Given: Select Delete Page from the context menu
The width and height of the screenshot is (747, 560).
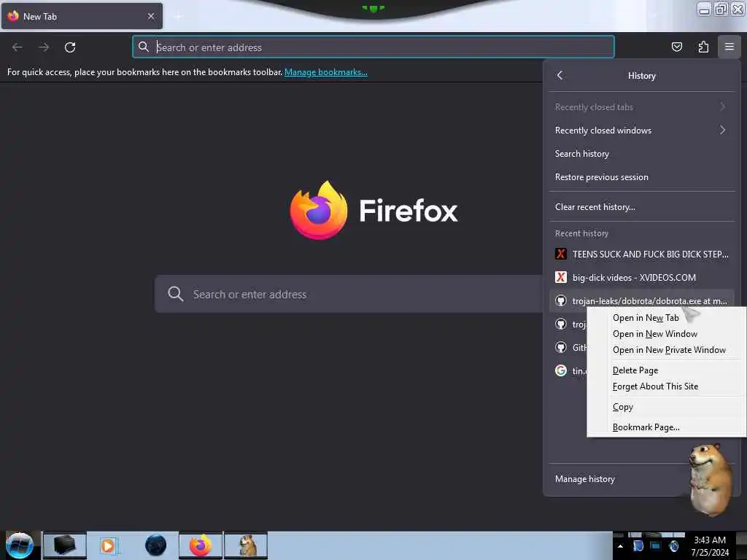Looking at the screenshot, I should (635, 370).
